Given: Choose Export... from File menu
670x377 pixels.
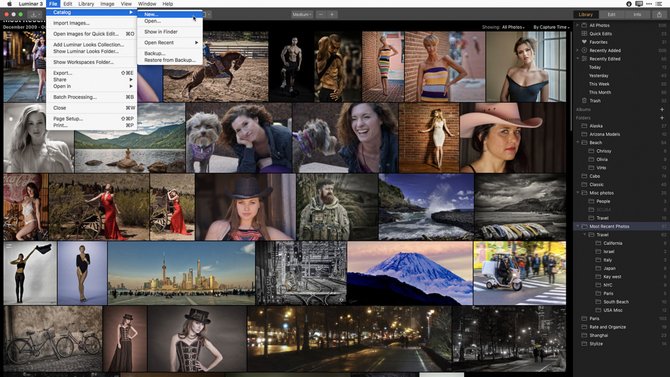Looking at the screenshot, I should (91, 73).
